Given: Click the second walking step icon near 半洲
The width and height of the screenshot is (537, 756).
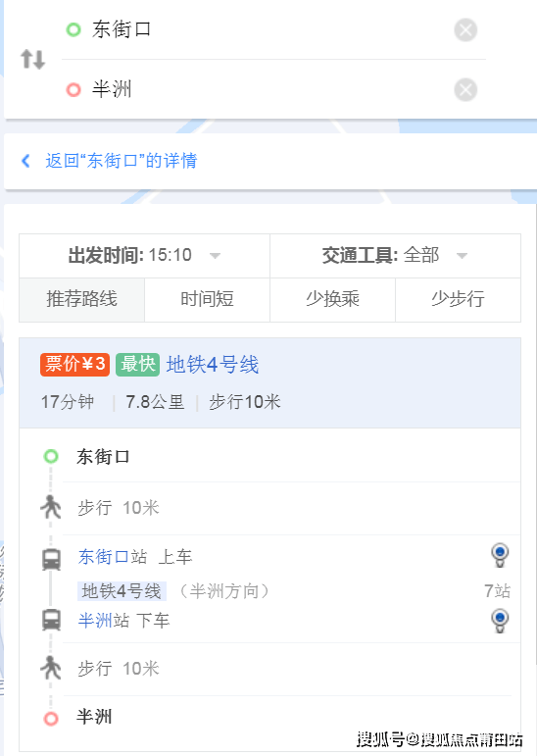Looking at the screenshot, I should (51, 668).
